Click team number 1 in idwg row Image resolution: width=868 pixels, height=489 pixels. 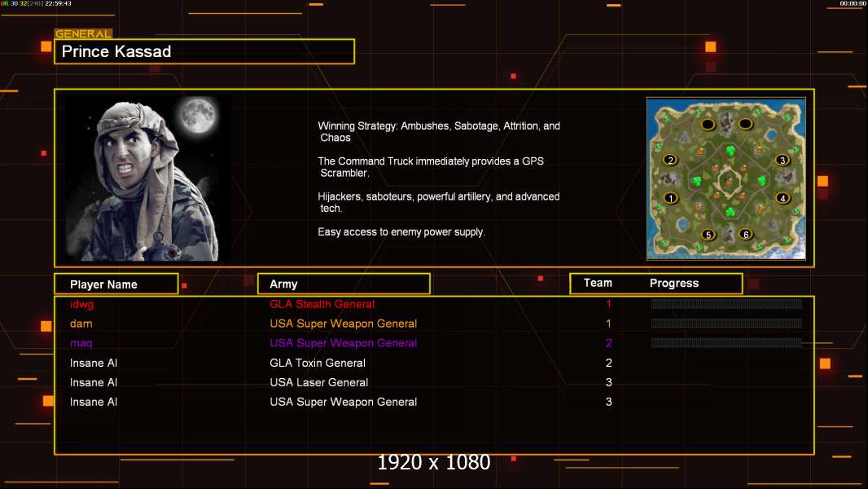pos(608,303)
